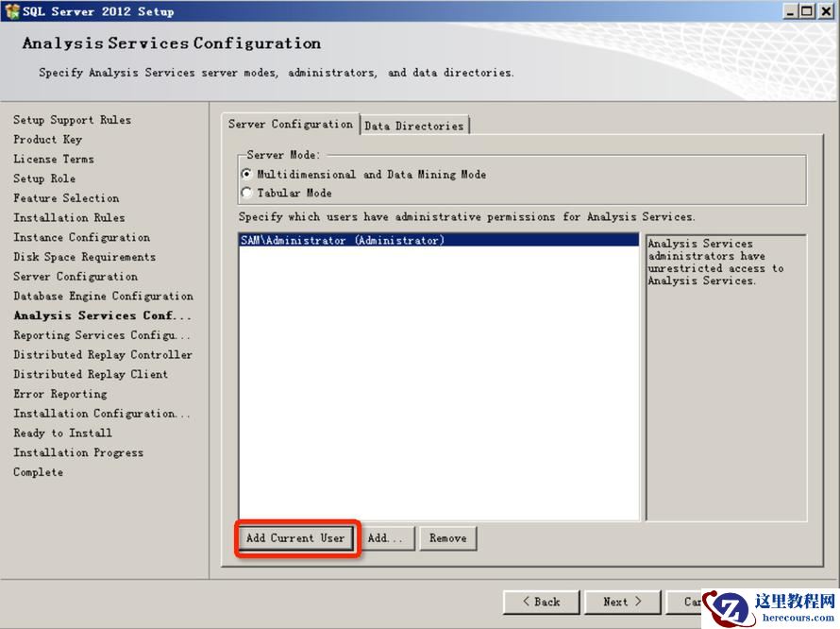Click Installation Configuration... sidebar step

click(102, 414)
